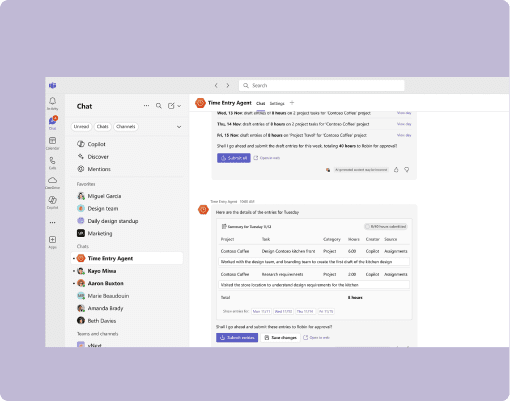The width and height of the screenshot is (510, 401).
Task: Open Discover in the chat list
Action: pyautogui.click(x=127, y=157)
